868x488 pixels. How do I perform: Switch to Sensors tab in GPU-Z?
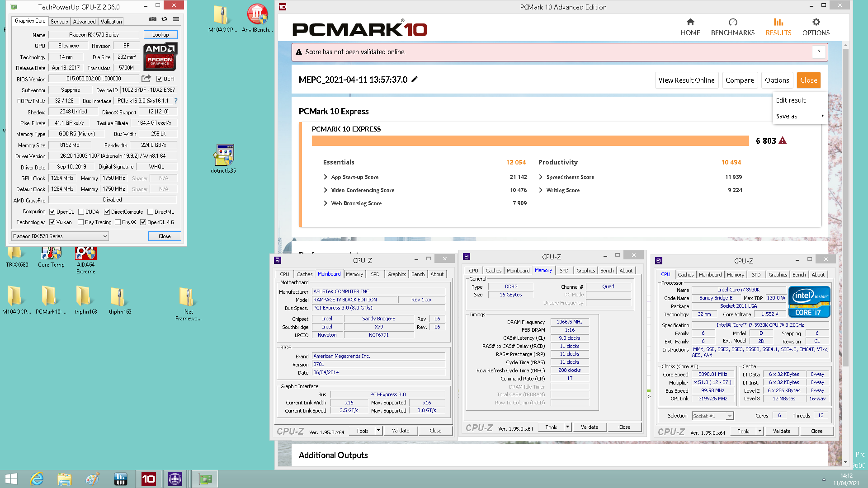tap(59, 22)
